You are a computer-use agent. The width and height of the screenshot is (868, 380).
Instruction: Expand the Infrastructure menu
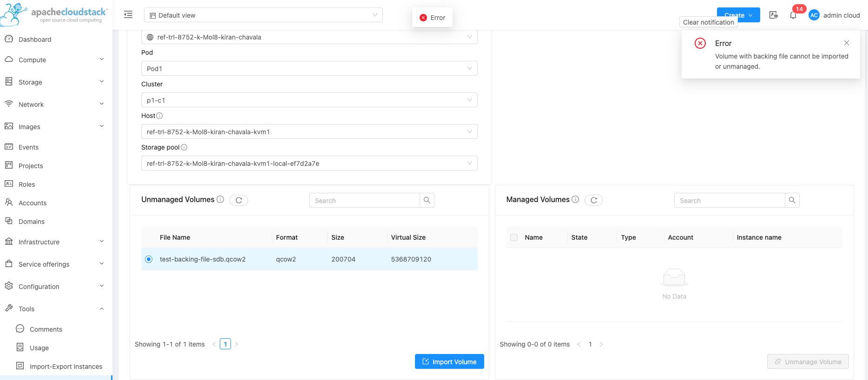point(56,242)
